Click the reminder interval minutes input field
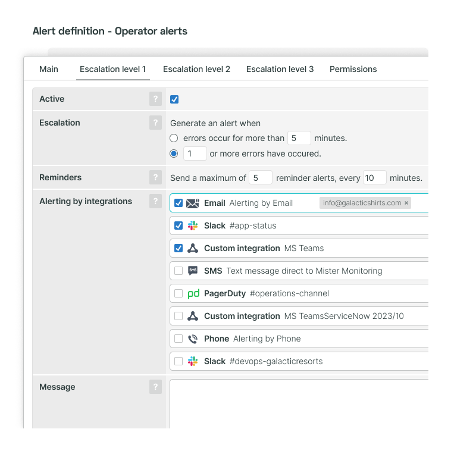The height and width of the screenshot is (476, 476). coord(376,177)
